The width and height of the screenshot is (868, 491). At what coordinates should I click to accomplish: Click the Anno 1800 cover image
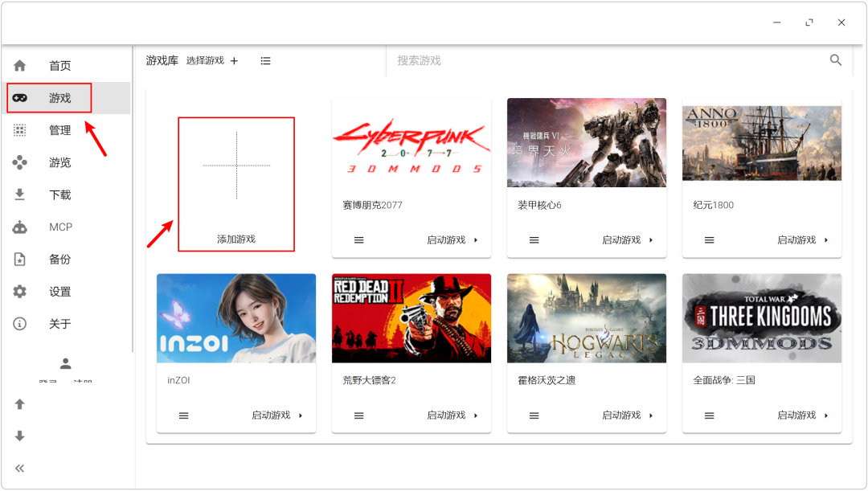pyautogui.click(x=762, y=143)
